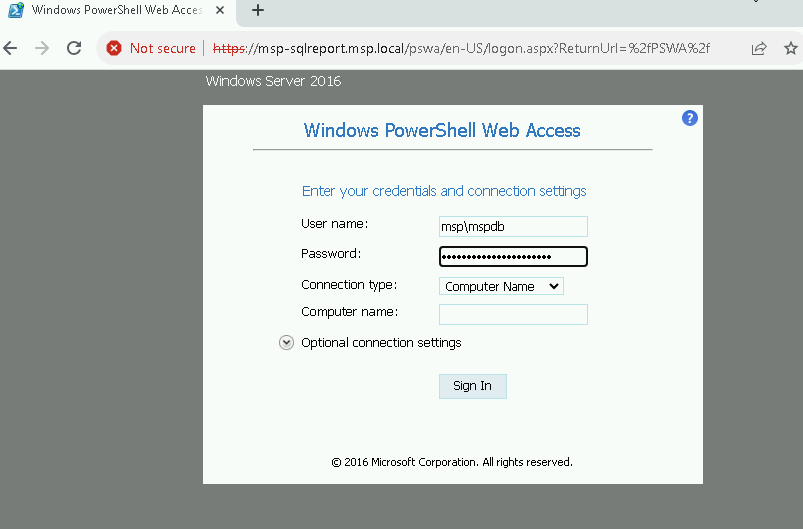
Task: Click the Computer name input box
Action: (x=513, y=314)
